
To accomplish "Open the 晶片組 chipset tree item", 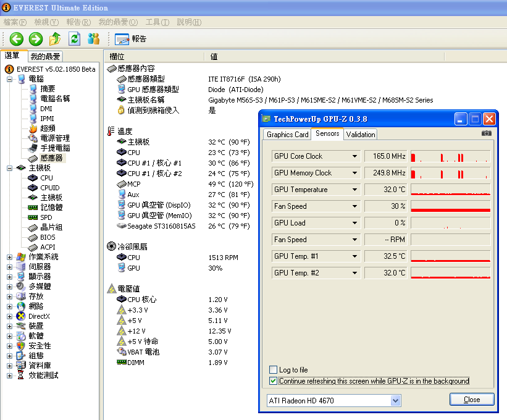I will coord(51,227).
